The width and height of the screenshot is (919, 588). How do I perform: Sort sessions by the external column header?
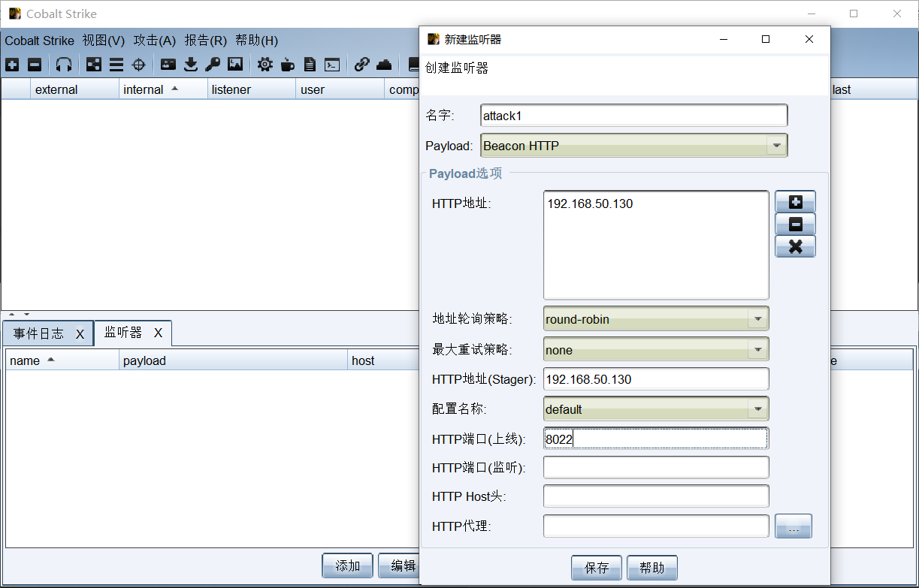pyautogui.click(x=74, y=89)
